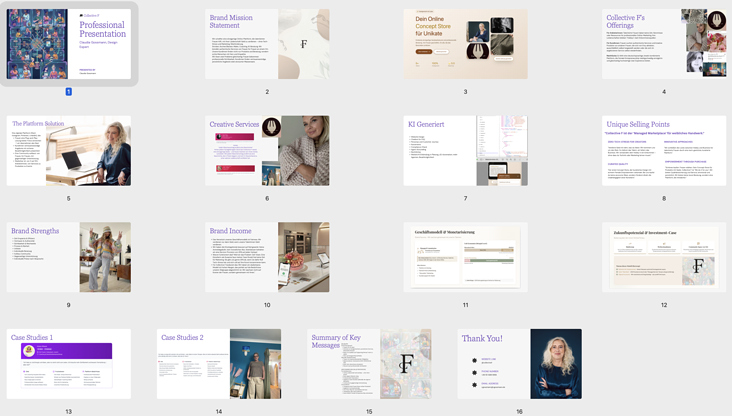Select the Geschäftsmodell & Monetarisierung slide
The image size is (732, 416).
465,257
